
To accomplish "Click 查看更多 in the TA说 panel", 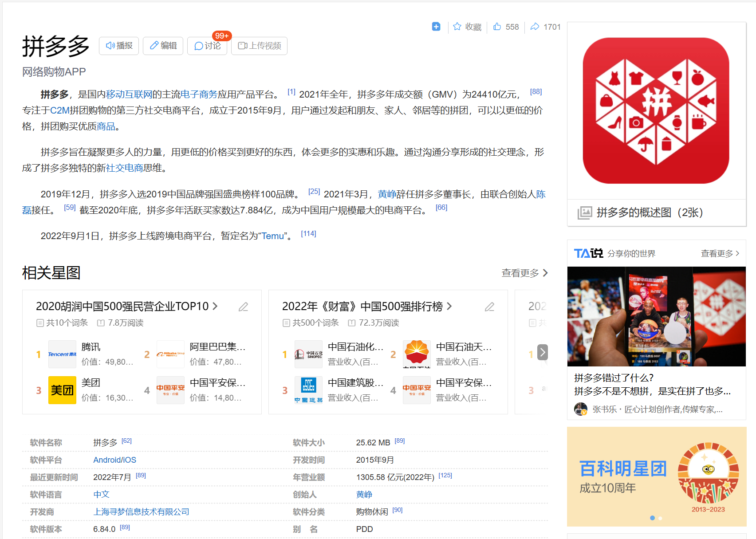I will pyautogui.click(x=720, y=253).
